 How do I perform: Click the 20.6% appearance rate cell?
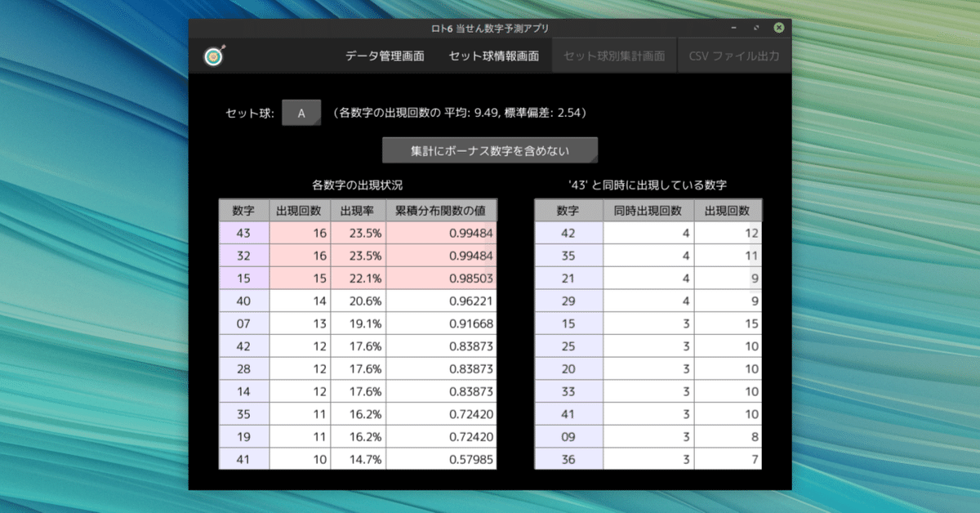click(358, 301)
